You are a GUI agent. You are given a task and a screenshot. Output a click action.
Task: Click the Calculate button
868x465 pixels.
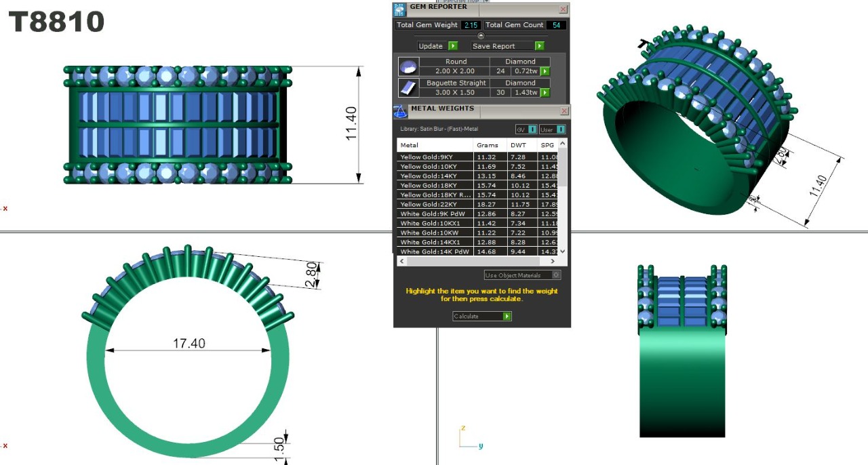482,316
